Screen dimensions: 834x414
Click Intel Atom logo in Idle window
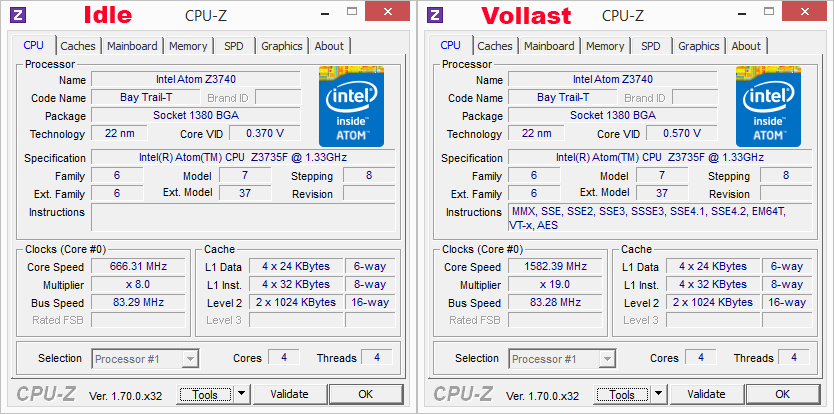(x=351, y=106)
